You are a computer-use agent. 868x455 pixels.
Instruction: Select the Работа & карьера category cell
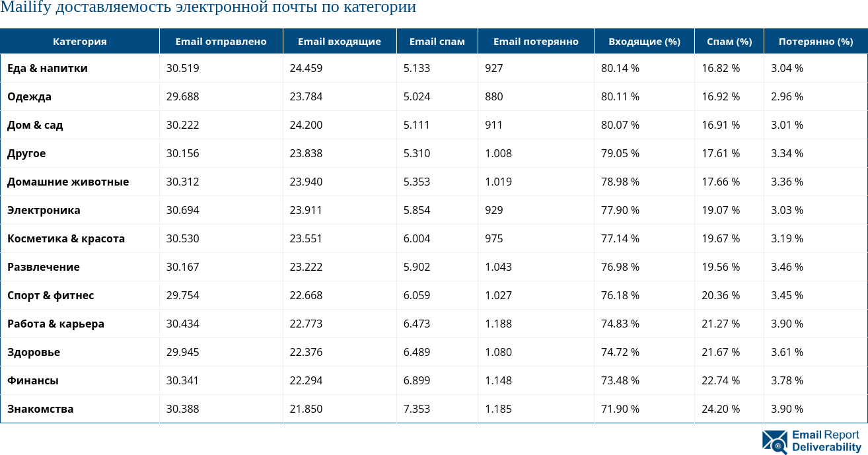click(x=55, y=324)
